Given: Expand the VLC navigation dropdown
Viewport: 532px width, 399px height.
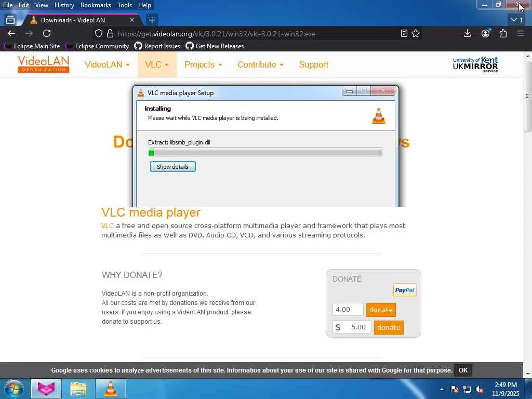Looking at the screenshot, I should pos(157,64).
